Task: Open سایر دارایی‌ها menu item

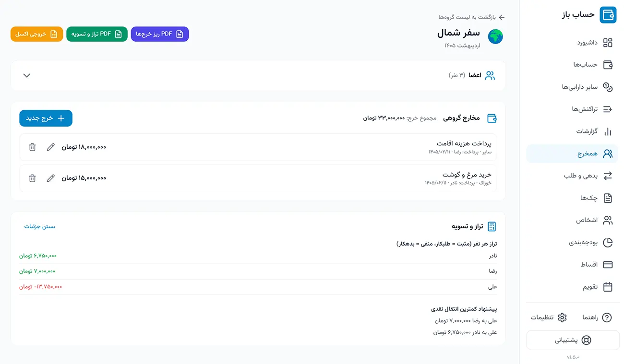Action: 572,87
